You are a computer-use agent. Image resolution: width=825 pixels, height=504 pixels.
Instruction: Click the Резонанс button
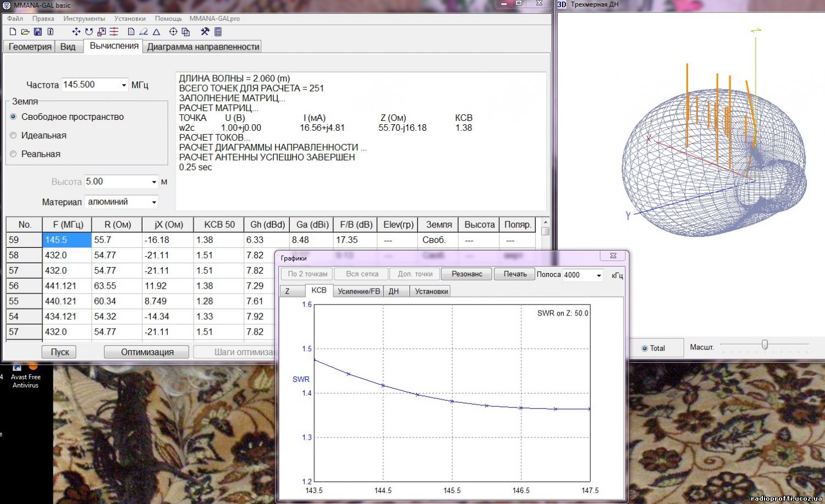467,274
